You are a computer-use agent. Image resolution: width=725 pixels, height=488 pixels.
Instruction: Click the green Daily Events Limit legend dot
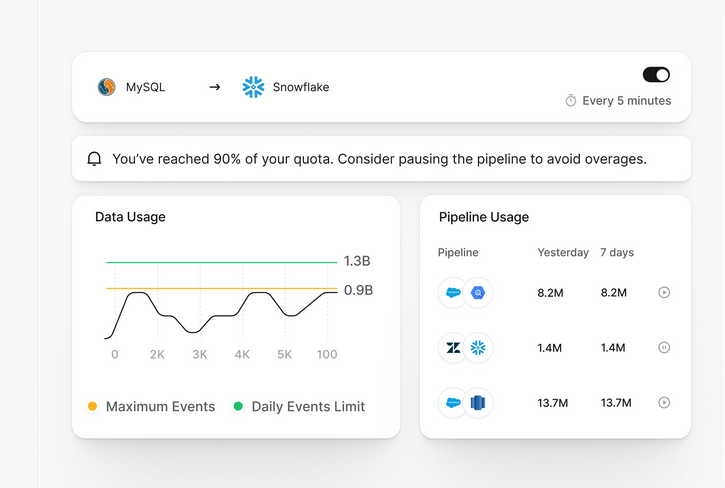point(238,406)
